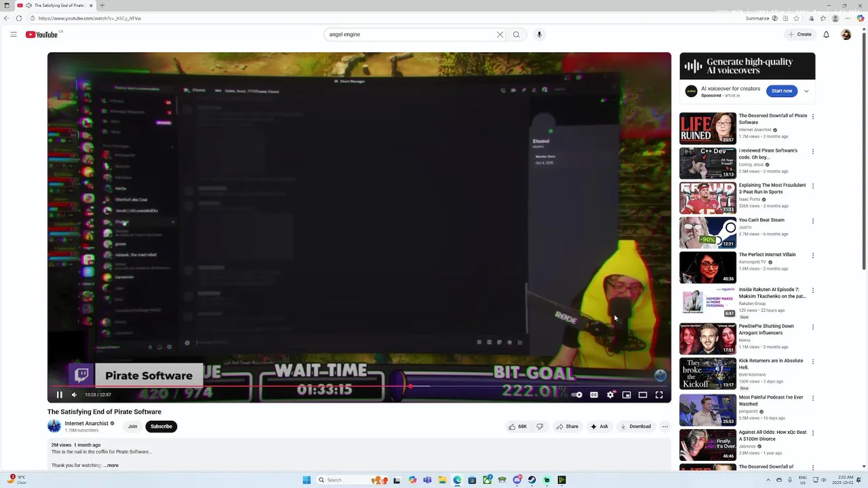Toggle the Subscribe button
This screenshot has height=488, width=868.
[x=161, y=426]
